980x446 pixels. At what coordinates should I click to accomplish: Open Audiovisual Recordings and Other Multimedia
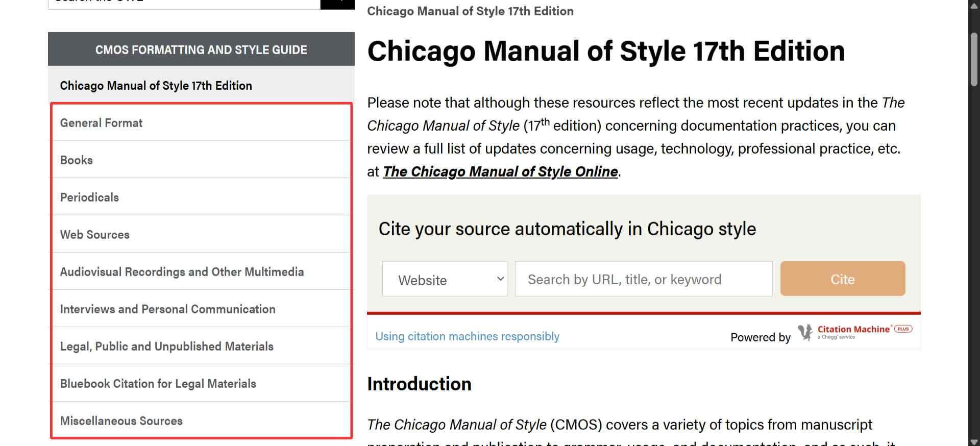182,272
